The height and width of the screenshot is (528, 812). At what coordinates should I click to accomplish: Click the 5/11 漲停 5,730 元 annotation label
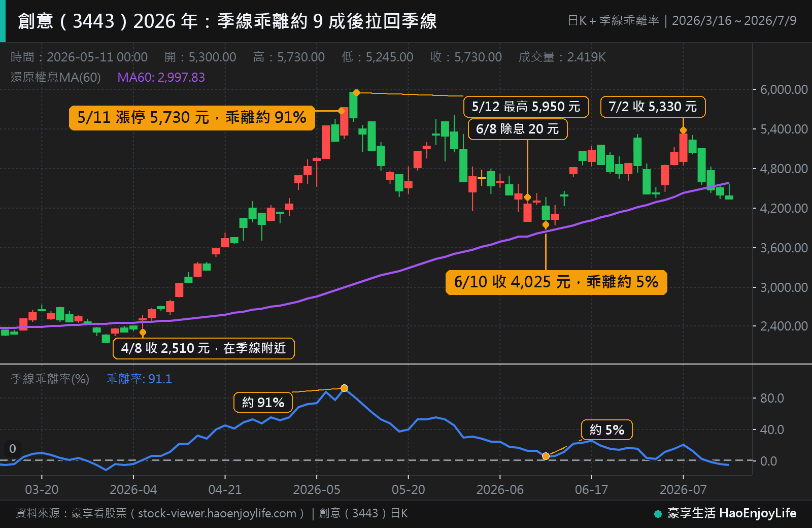pyautogui.click(x=192, y=117)
